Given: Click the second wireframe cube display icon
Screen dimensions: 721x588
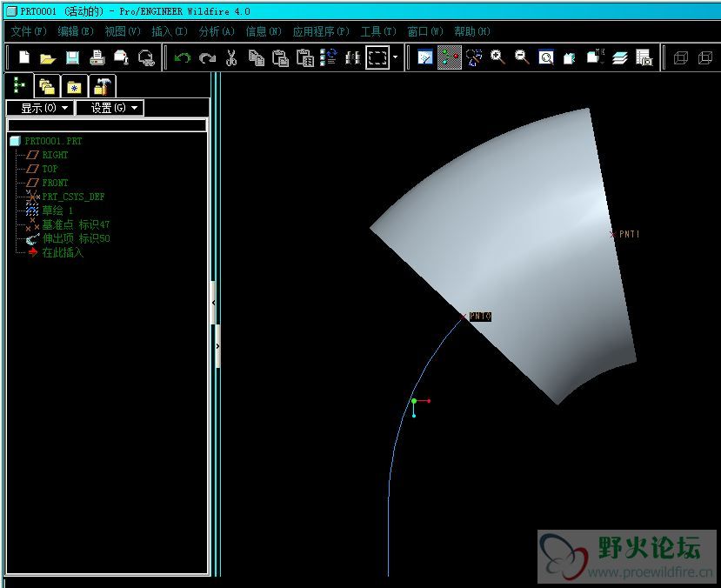Looking at the screenshot, I should point(704,58).
